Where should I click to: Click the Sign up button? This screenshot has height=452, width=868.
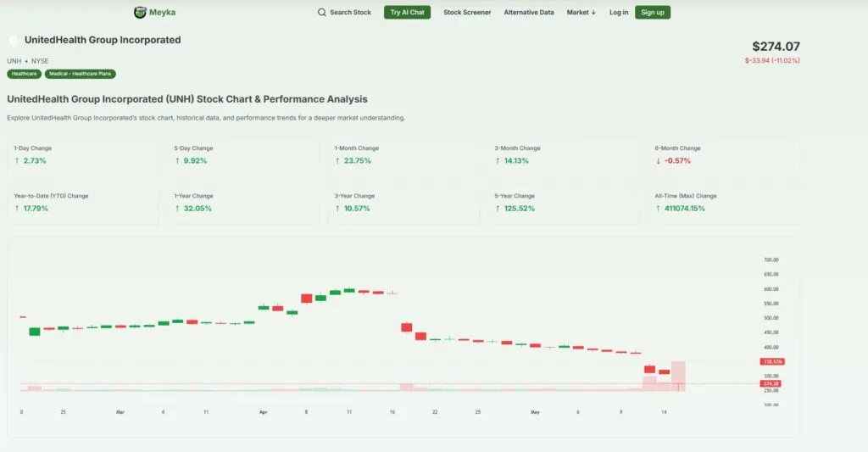[x=653, y=13]
